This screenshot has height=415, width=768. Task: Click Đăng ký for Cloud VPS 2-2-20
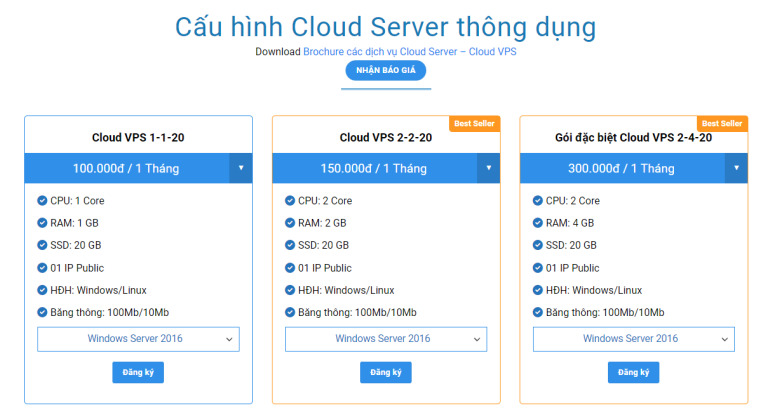[x=386, y=373]
